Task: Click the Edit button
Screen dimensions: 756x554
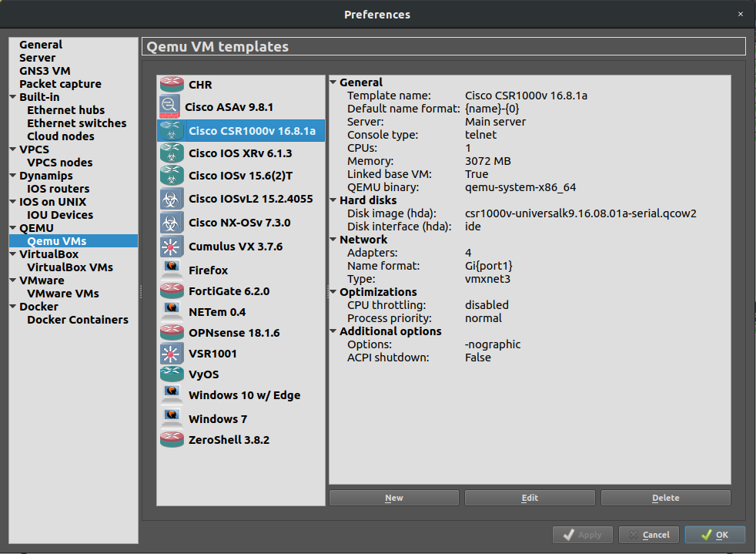Action: (530, 498)
